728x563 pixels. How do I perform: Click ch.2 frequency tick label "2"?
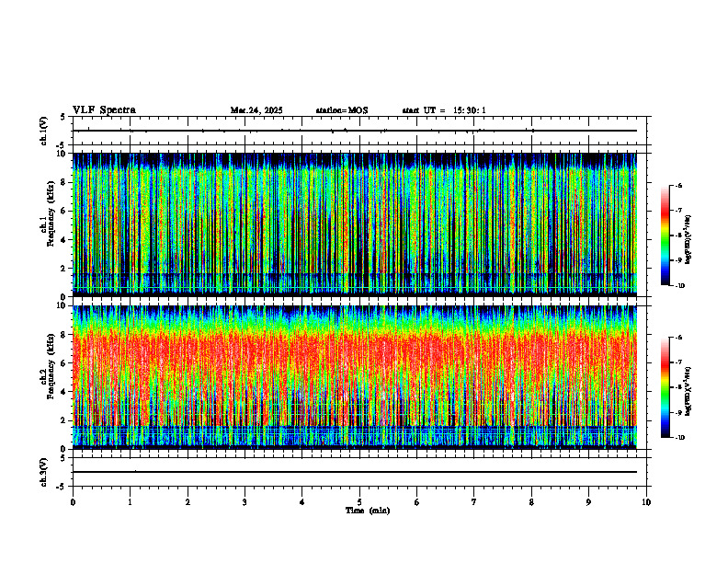point(63,420)
